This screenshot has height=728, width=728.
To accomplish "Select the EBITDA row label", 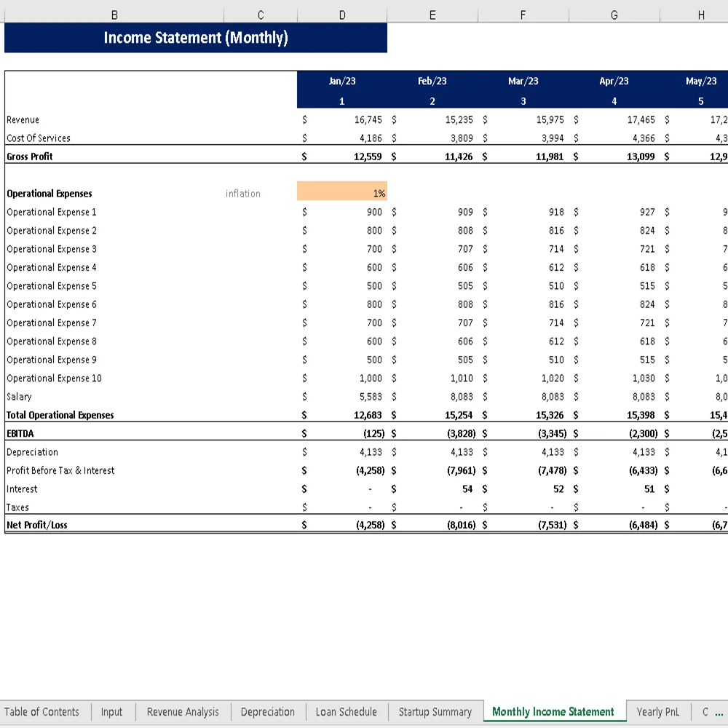I will (x=20, y=433).
